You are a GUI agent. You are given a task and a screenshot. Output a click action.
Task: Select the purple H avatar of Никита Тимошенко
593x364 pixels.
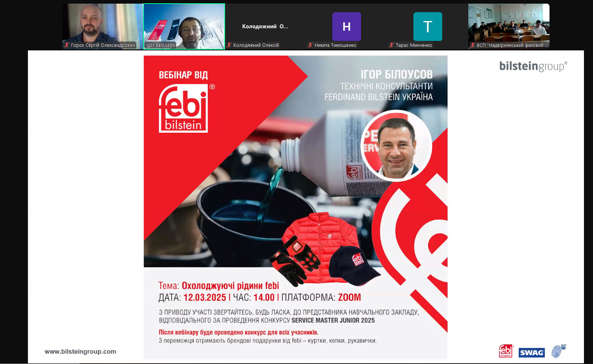tap(347, 26)
